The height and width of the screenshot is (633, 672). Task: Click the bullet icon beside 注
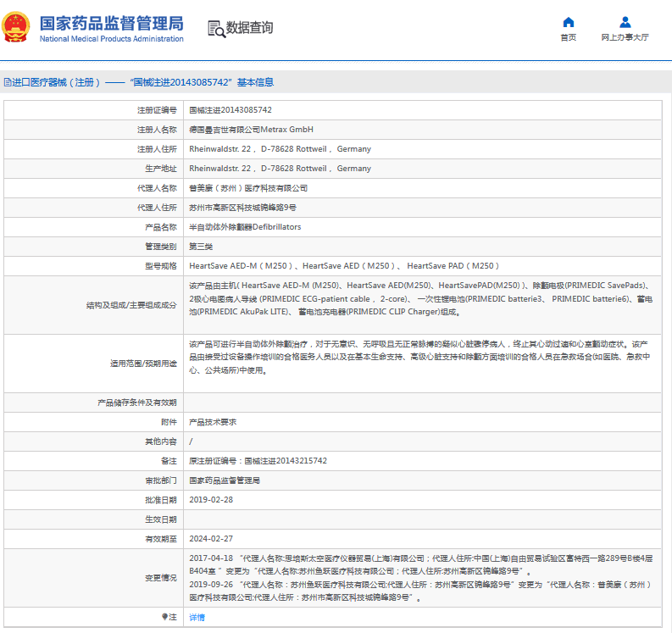164,617
